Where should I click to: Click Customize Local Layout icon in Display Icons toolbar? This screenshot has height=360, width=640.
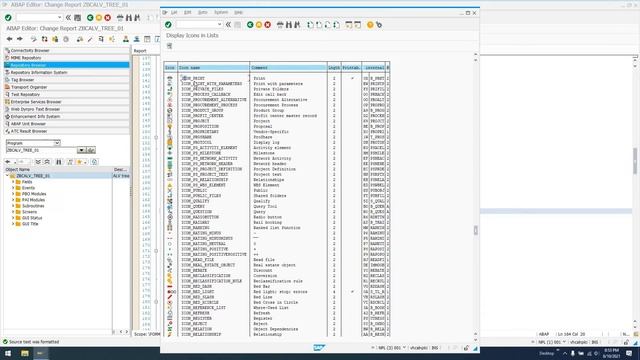tap(379, 25)
